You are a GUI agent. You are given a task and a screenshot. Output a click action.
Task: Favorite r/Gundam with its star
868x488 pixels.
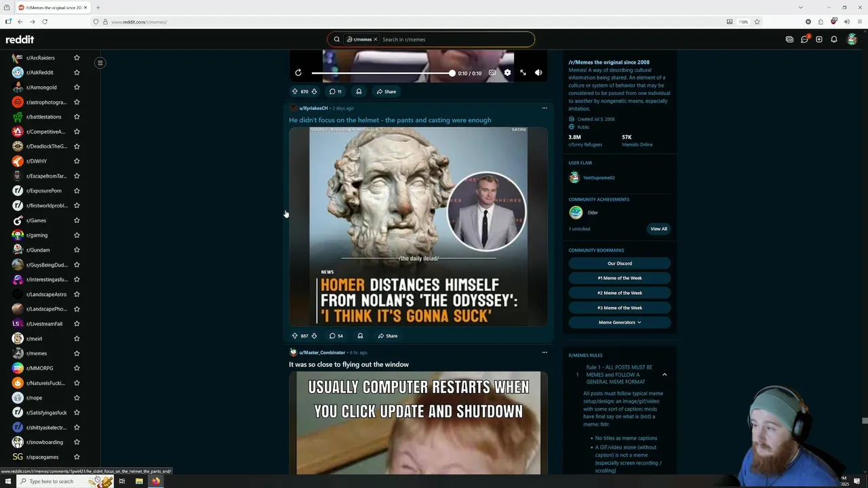point(77,250)
